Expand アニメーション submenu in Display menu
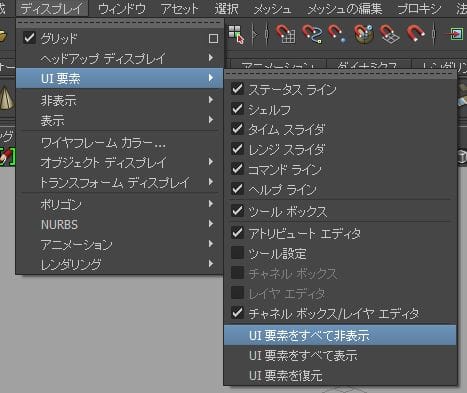Viewport: 467px width, 393px height. [x=120, y=244]
